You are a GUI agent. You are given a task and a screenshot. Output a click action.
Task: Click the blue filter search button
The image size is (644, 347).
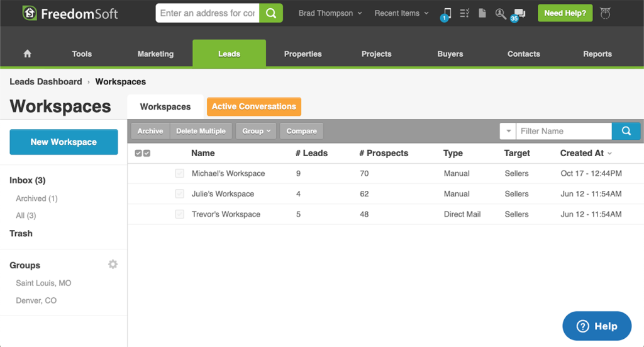point(626,131)
